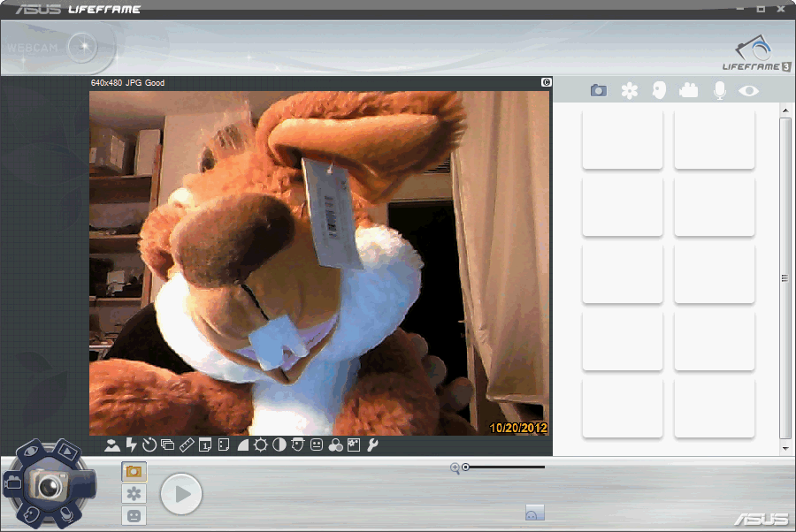The height and width of the screenshot is (532, 796).
Task: Open the three-circle color balance icon
Action: point(335,445)
